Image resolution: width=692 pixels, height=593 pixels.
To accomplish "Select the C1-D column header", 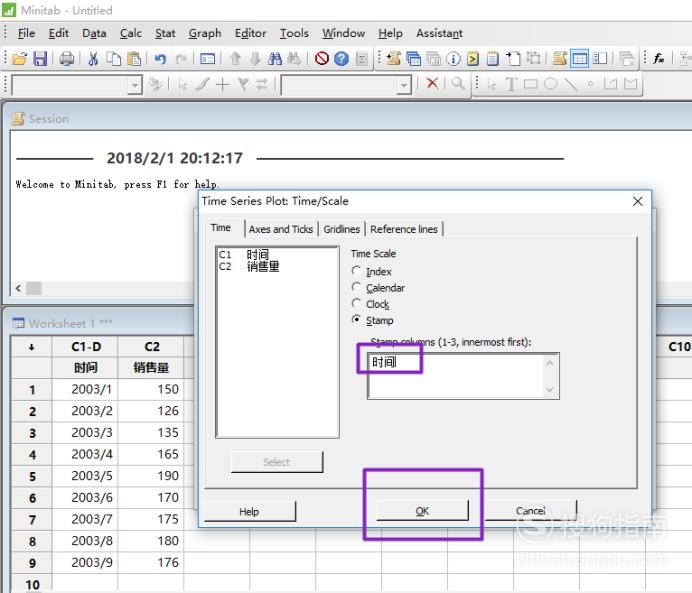I will click(x=86, y=347).
